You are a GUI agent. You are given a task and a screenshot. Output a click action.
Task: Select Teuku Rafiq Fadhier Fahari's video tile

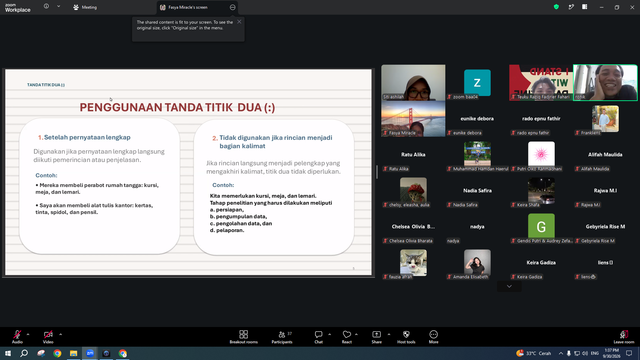[x=541, y=82]
